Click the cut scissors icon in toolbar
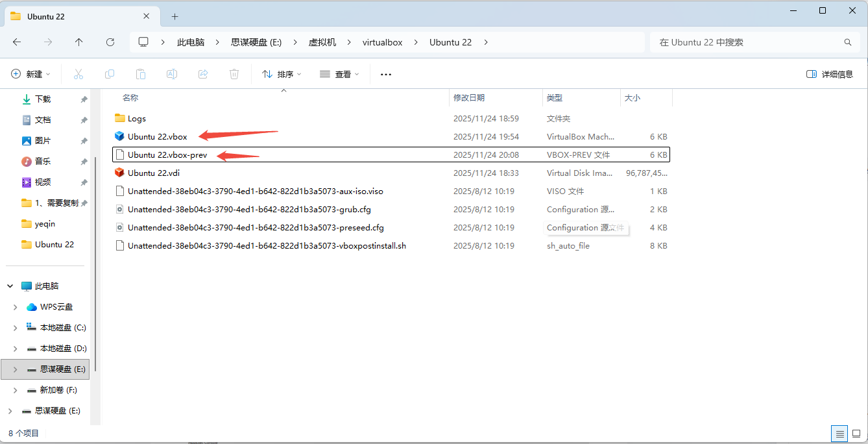This screenshot has width=868, height=444. coord(78,74)
